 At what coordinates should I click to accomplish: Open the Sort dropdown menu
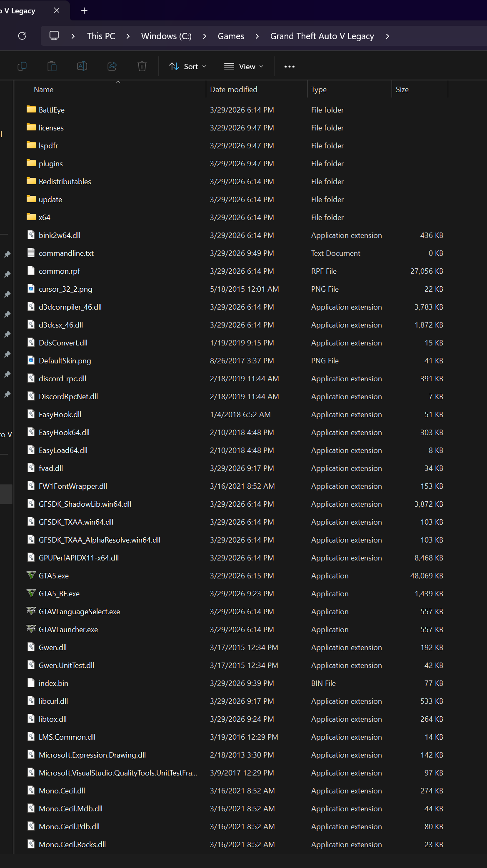point(187,66)
